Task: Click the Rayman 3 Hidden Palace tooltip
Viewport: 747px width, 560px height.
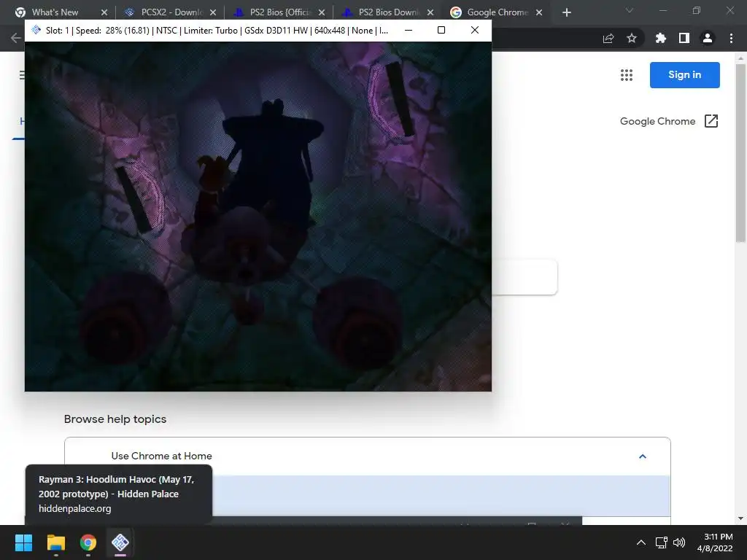Action: pos(119,494)
